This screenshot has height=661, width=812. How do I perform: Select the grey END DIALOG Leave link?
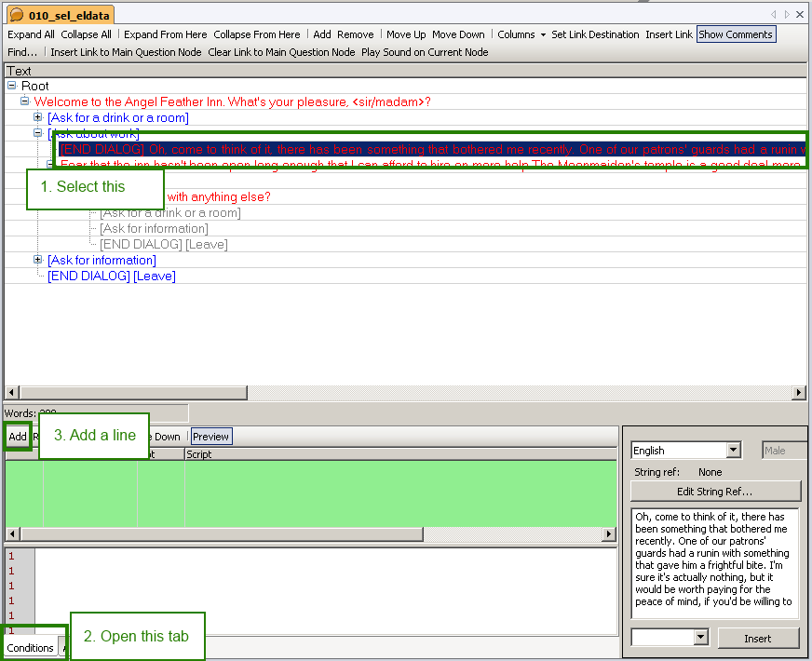pyautogui.click(x=164, y=244)
